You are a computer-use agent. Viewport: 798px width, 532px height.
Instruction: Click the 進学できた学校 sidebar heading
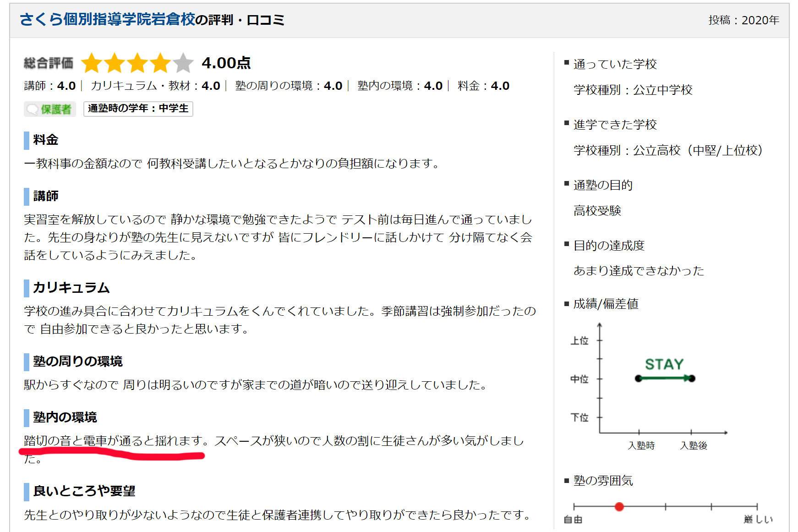pos(615,125)
